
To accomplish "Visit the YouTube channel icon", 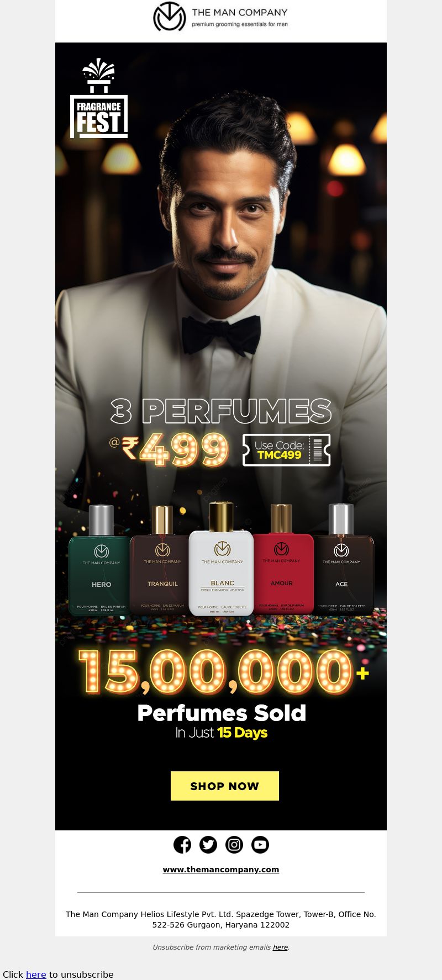I will pyautogui.click(x=260, y=845).
